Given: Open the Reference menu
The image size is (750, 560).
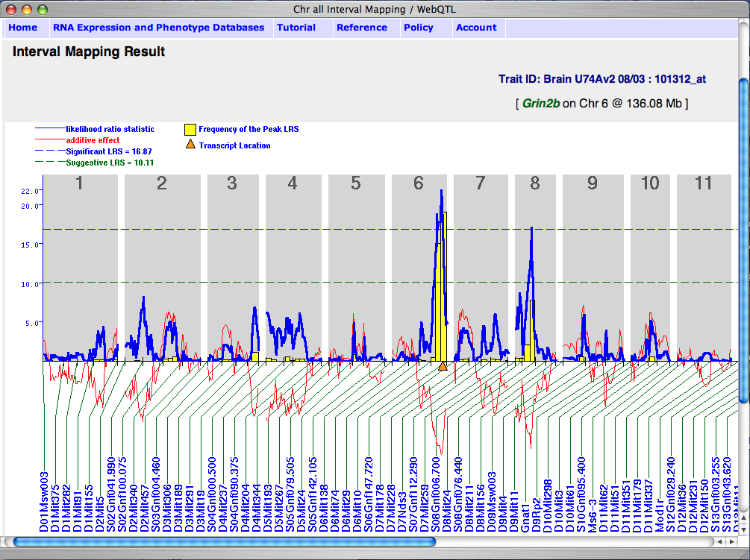Looking at the screenshot, I should click(x=362, y=28).
